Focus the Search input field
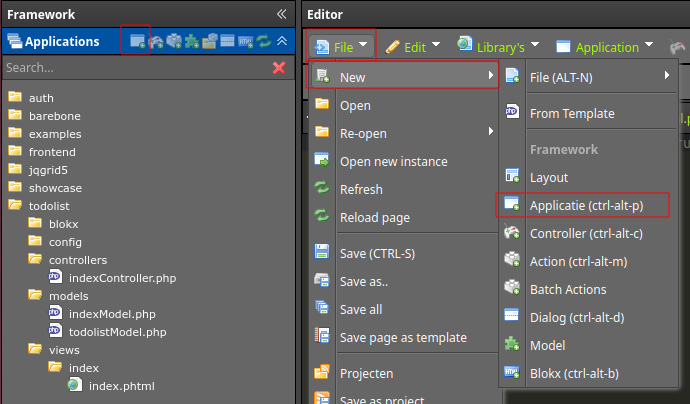Screen dimensions: 690x404 point(136,68)
